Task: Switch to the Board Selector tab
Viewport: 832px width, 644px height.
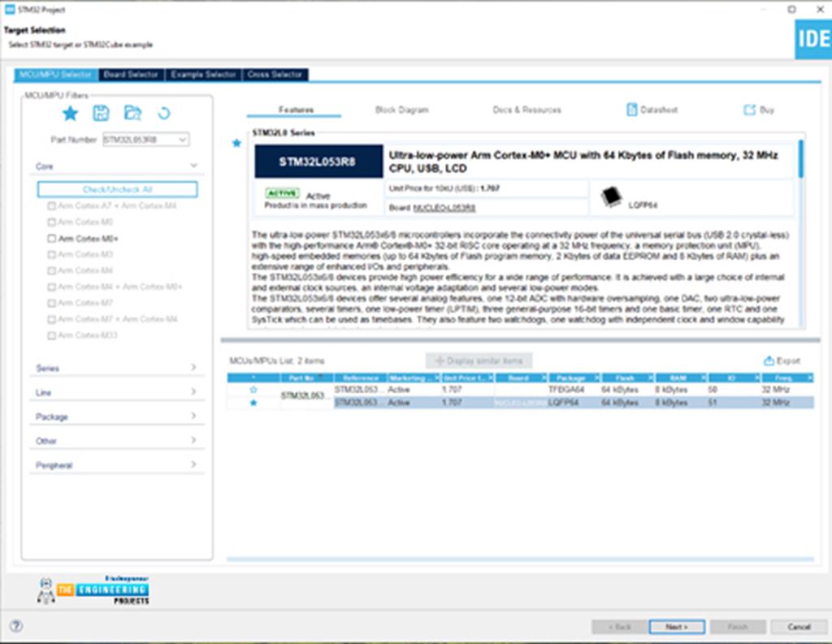Action: [130, 75]
